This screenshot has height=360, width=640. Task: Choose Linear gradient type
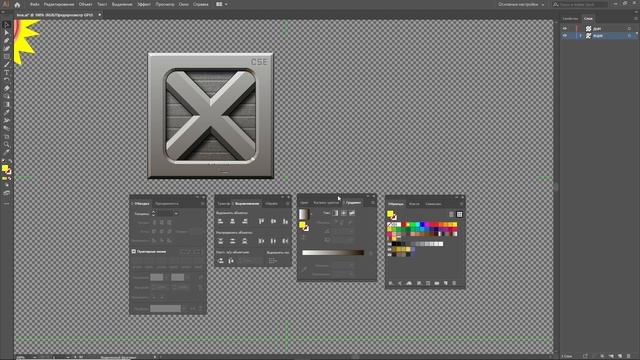pyautogui.click(x=335, y=213)
